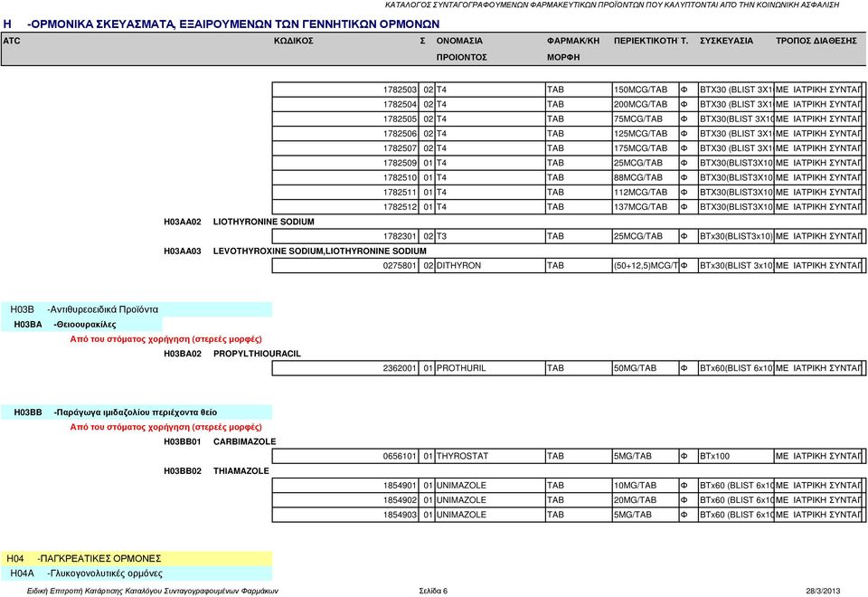Select the H03B Αντιθυρεοειδικά Προϊόντα heading
868x597 pixels.
137,309
